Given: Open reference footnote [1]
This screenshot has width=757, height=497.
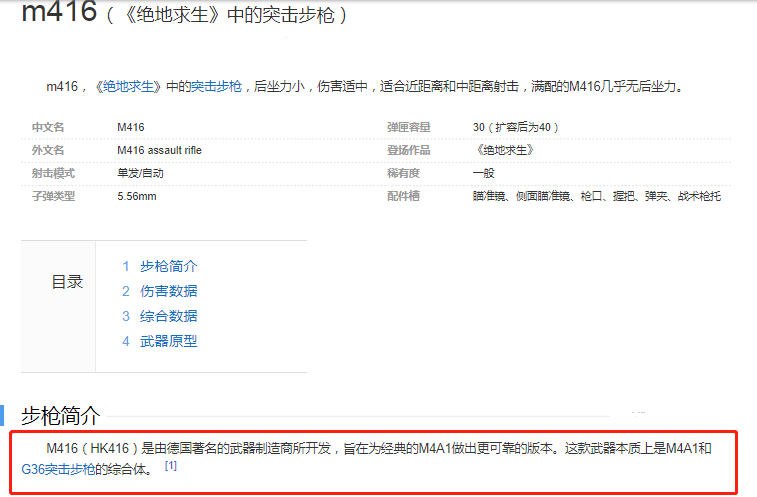Looking at the screenshot, I should click(171, 466).
